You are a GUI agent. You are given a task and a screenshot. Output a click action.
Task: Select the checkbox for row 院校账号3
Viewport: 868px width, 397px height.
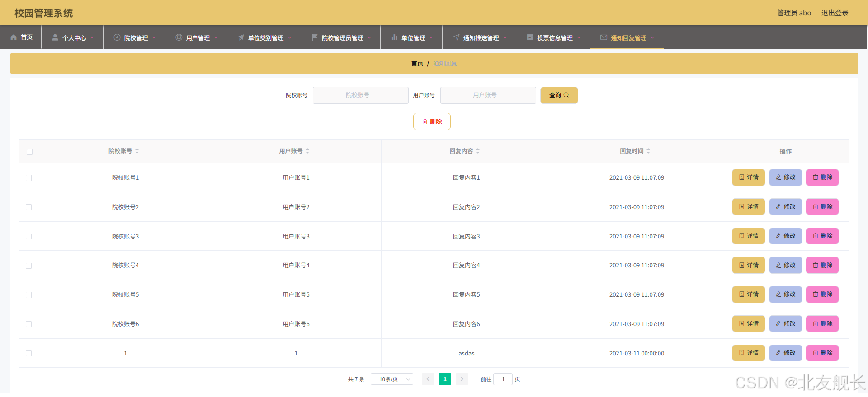tap(29, 236)
